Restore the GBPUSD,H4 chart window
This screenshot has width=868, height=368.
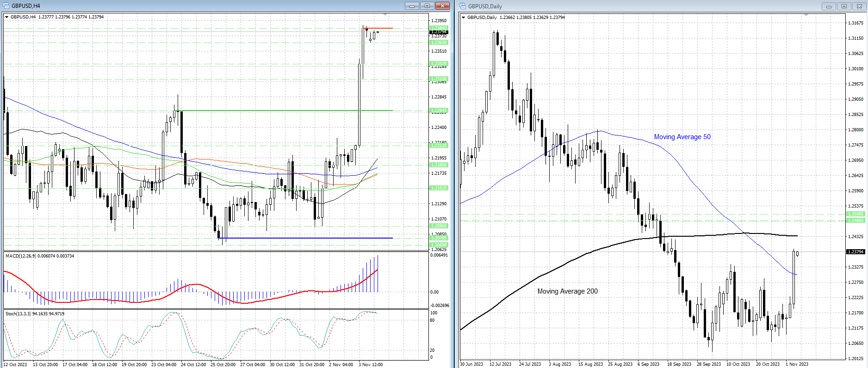pyautogui.click(x=427, y=6)
